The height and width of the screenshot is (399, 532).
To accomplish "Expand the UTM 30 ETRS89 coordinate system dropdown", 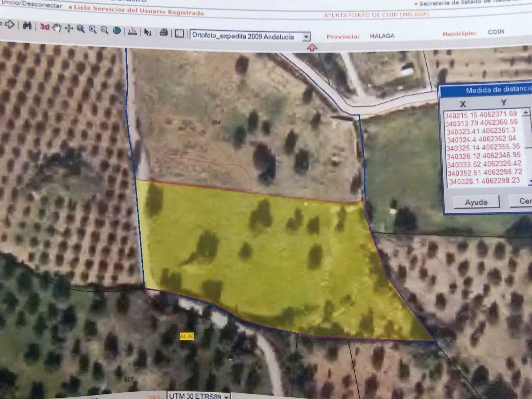I will pos(226,397).
